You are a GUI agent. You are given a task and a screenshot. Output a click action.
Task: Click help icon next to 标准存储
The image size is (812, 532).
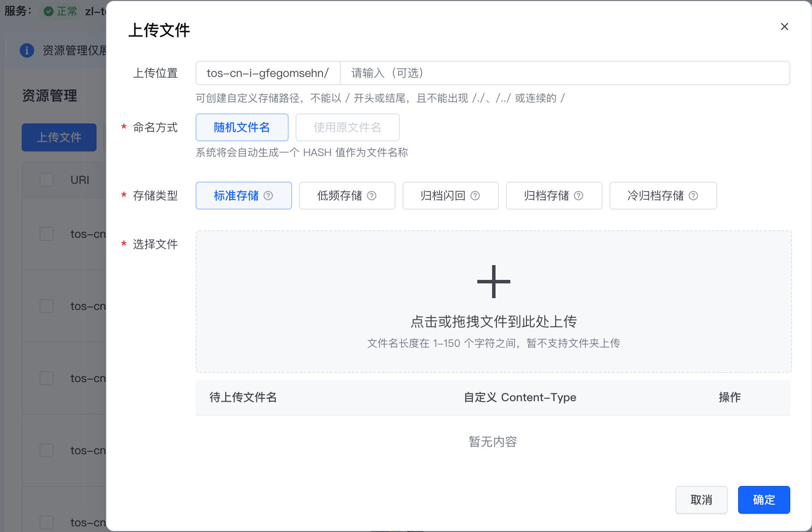(268, 196)
